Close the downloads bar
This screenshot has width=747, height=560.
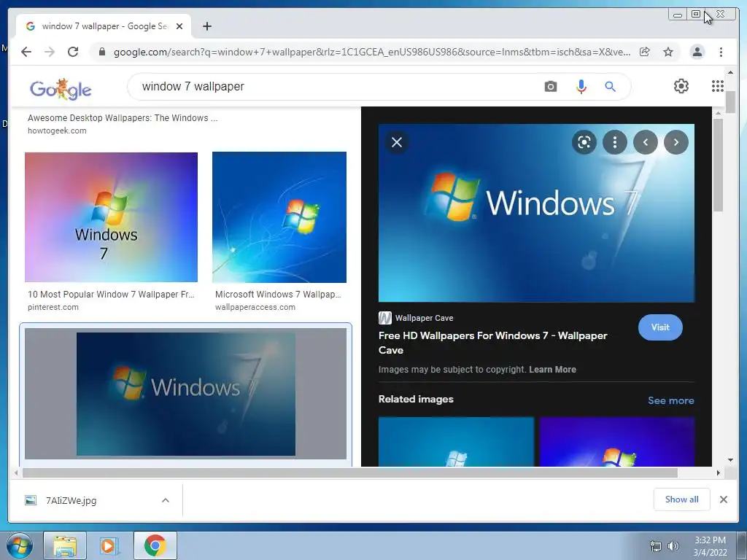tap(723, 499)
